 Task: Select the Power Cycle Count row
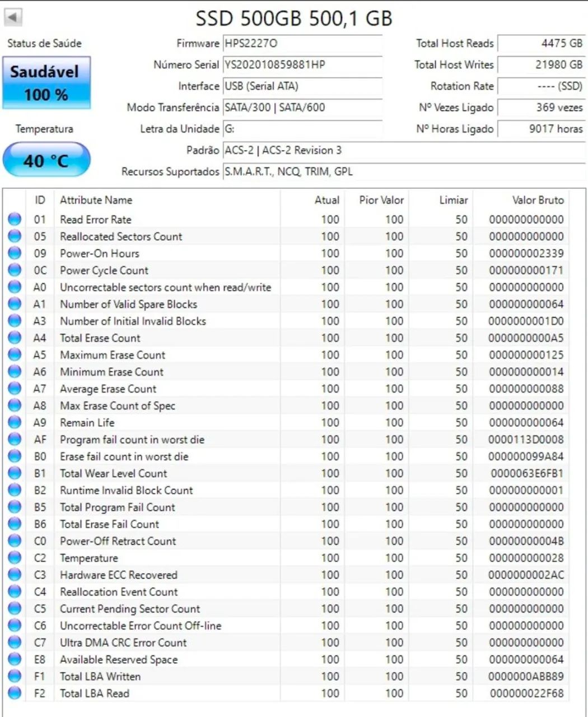coord(168,270)
